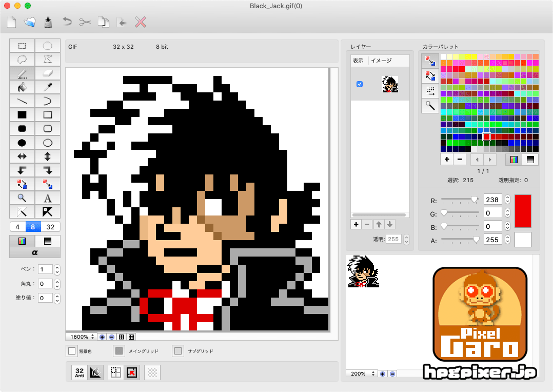Flip image vertically with up-down arrow
Screen dimensions: 553x392
48,156
